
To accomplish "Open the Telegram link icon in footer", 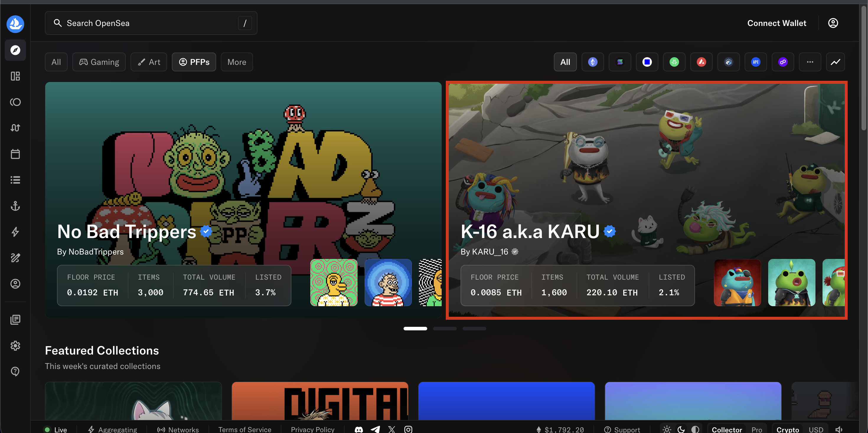I will 375,429.
